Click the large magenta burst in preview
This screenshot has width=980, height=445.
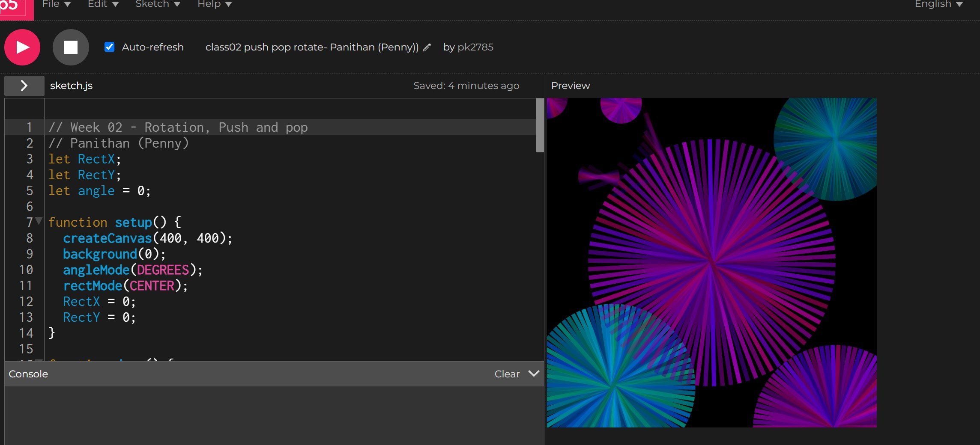click(x=711, y=262)
